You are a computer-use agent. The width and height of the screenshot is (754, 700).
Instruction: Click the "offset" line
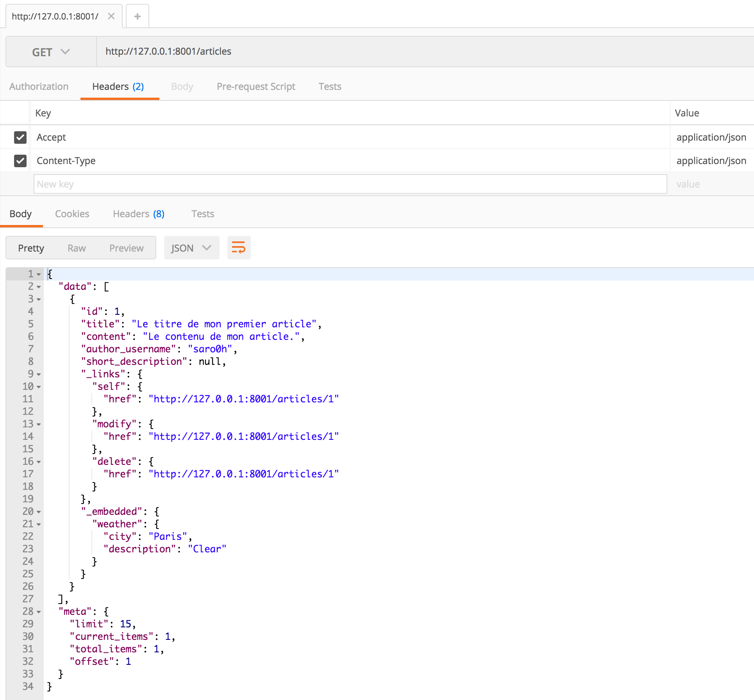coord(100,661)
